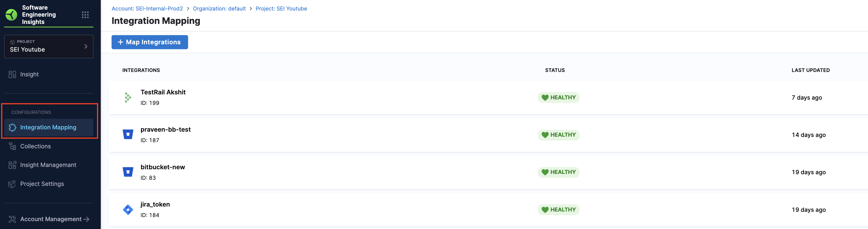The width and height of the screenshot is (868, 229).
Task: Click the jira_token Jira icon
Action: point(128,209)
